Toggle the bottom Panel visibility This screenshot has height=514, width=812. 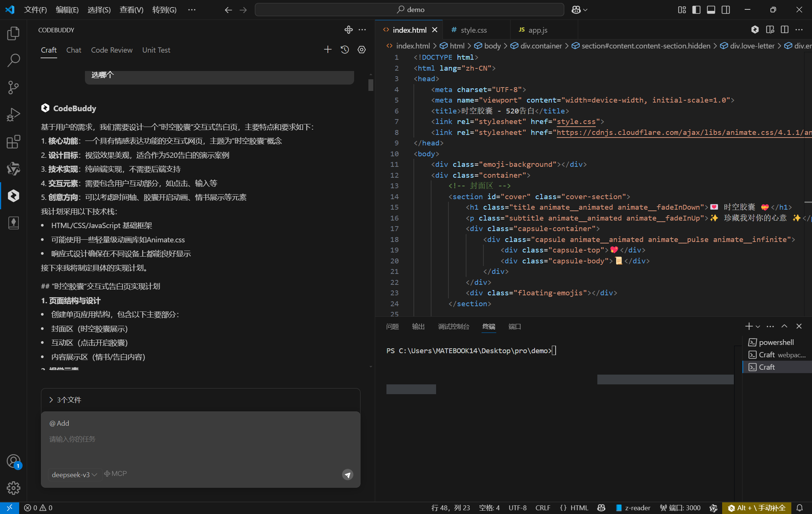pos(711,9)
